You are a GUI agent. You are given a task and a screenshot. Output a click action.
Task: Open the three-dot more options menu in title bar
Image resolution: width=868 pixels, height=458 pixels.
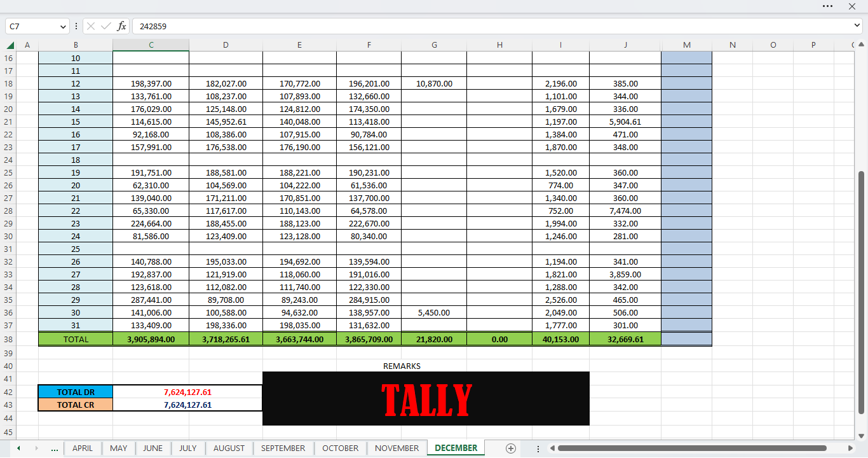pyautogui.click(x=827, y=6)
